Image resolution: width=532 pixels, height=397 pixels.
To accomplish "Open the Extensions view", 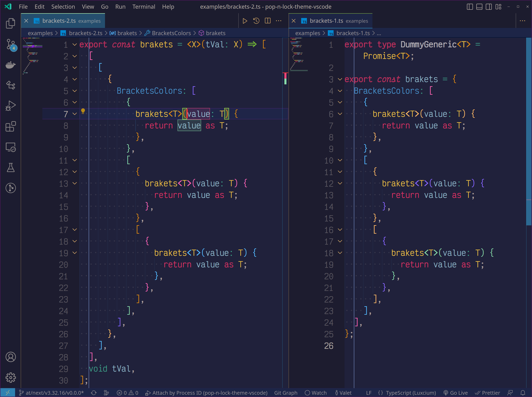I will click(x=10, y=126).
